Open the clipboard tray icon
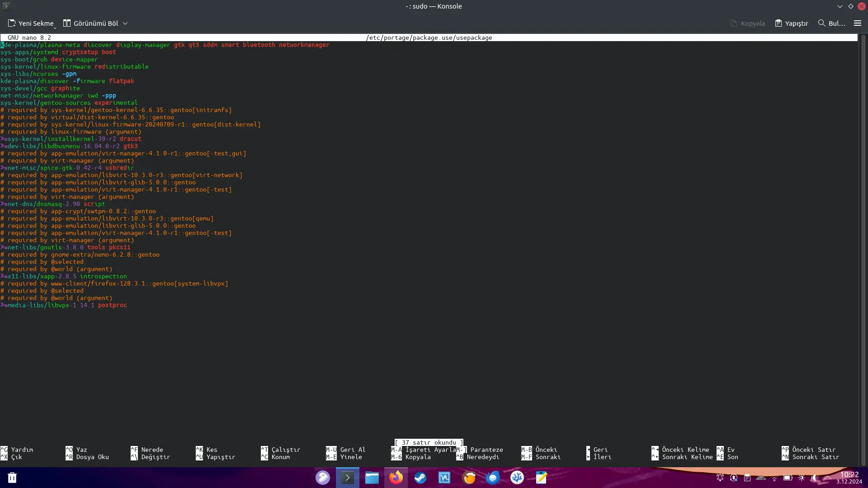 (x=747, y=478)
